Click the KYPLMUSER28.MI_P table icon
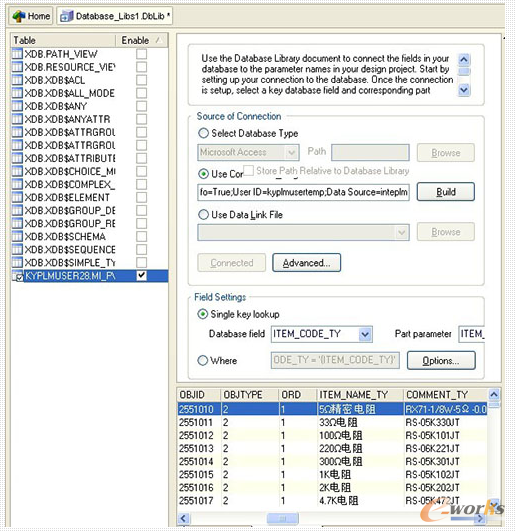This screenshot has height=532, width=515. [17, 276]
